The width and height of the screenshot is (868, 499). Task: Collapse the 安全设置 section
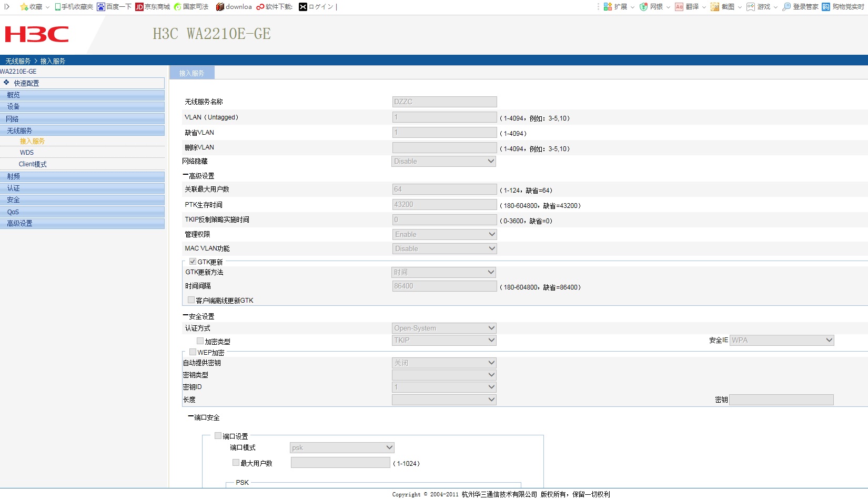185,316
